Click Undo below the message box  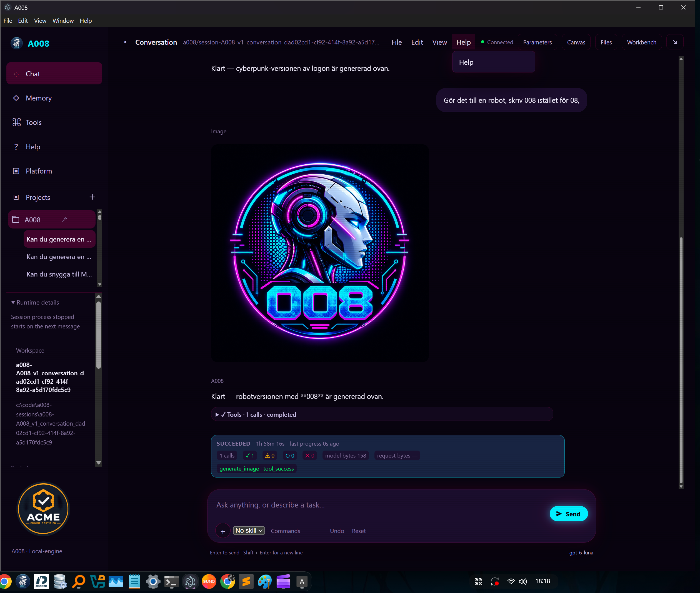tap(337, 531)
